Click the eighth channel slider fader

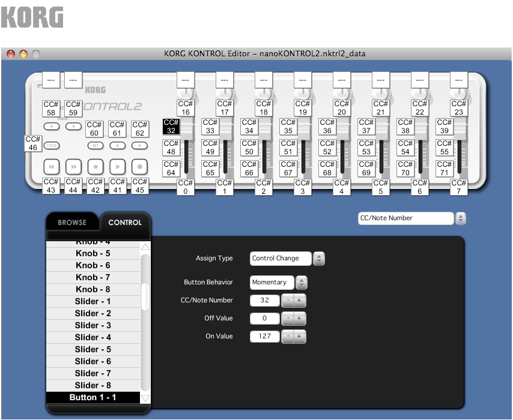pyautogui.click(x=460, y=130)
